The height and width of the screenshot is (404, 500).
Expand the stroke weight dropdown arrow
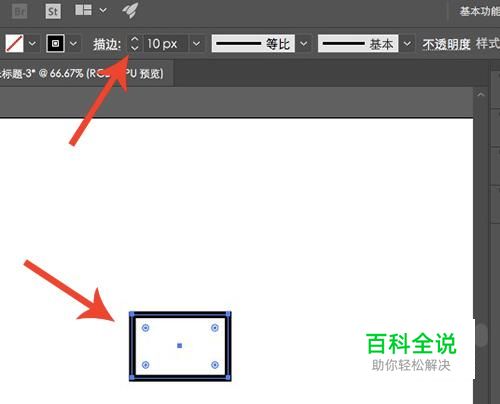(196, 44)
